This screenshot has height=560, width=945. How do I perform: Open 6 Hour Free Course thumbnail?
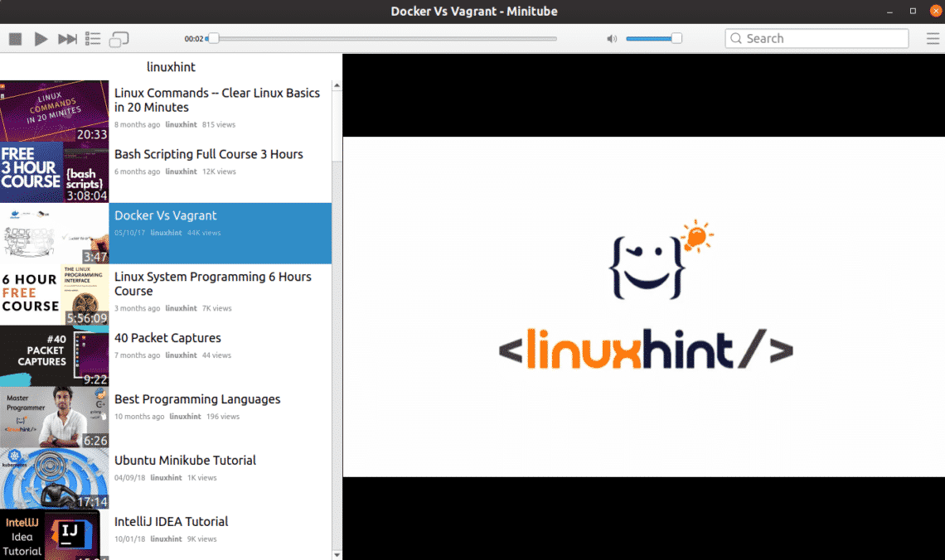(54, 295)
